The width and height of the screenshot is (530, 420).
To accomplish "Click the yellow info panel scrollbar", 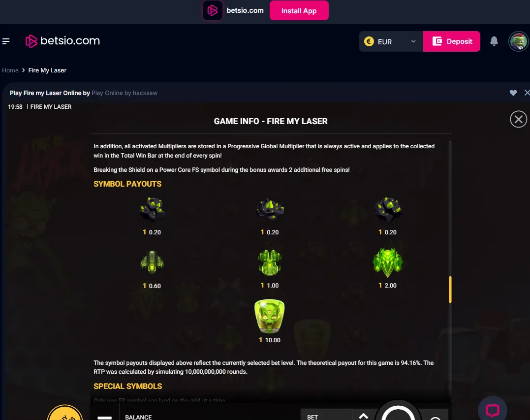I will [x=450, y=290].
